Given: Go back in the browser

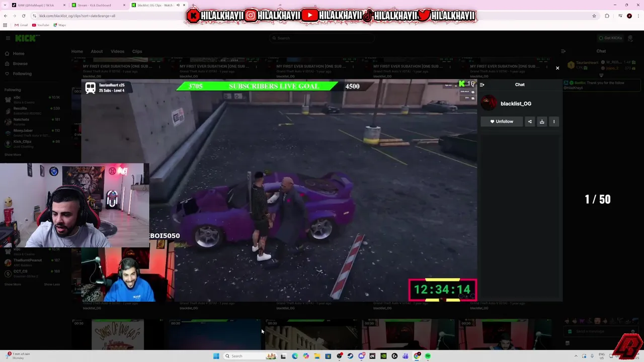Looking at the screenshot, I should click(x=6, y=16).
